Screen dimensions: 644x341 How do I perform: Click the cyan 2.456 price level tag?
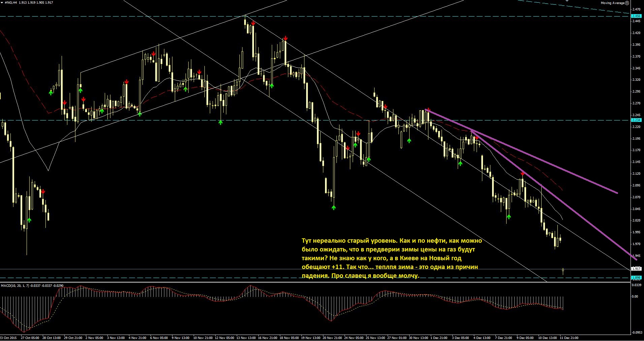(x=636, y=16)
